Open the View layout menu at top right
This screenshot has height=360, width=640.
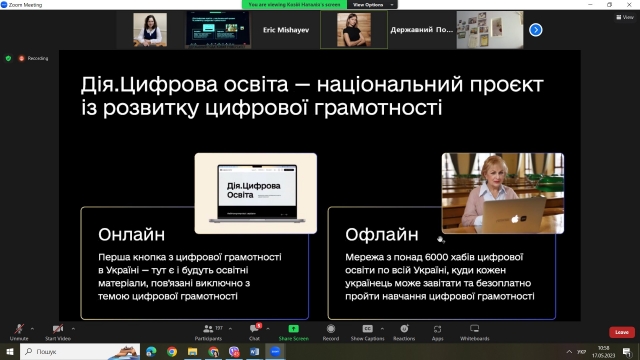625,17
